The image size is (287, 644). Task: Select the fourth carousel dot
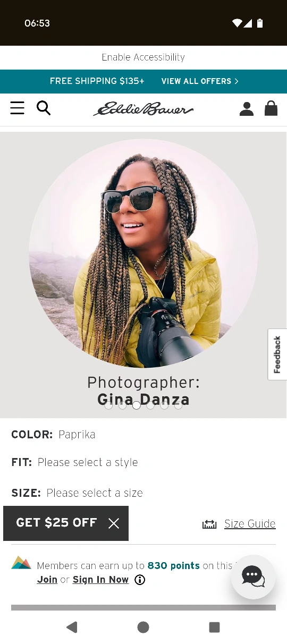point(150,405)
